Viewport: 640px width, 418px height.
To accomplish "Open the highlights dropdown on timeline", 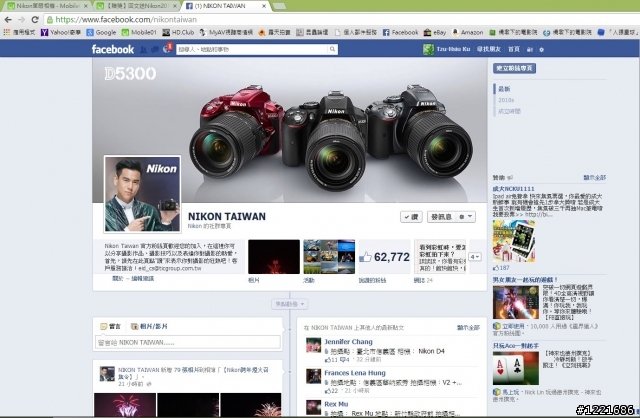I will pos(289,304).
